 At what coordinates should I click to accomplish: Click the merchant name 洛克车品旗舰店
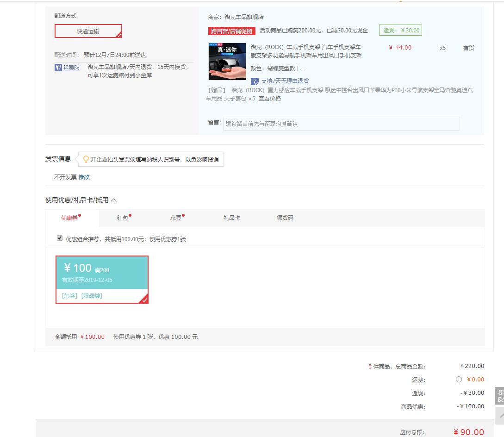click(x=244, y=17)
